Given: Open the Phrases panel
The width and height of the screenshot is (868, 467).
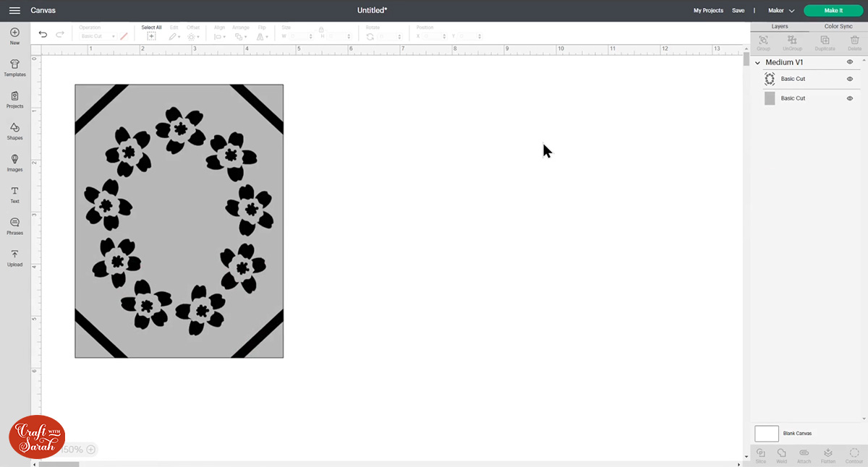Looking at the screenshot, I should point(14,227).
